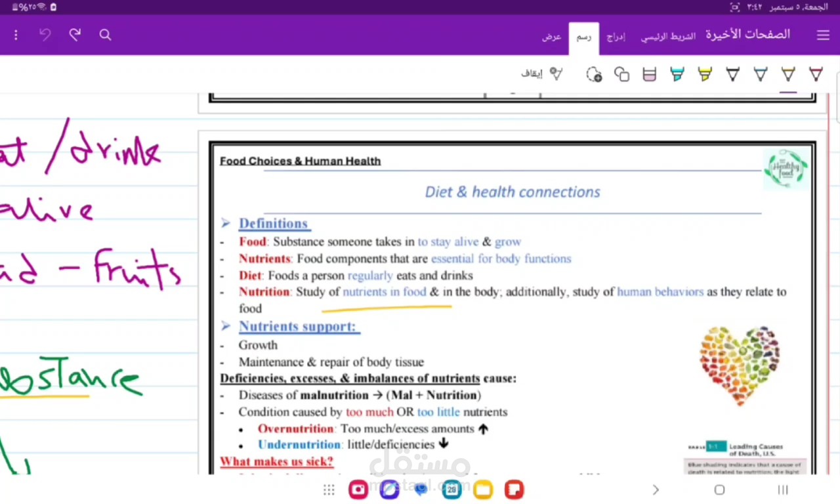Click the Food Choices & Human Health heading
The width and height of the screenshot is (840, 504).
pyautogui.click(x=300, y=161)
